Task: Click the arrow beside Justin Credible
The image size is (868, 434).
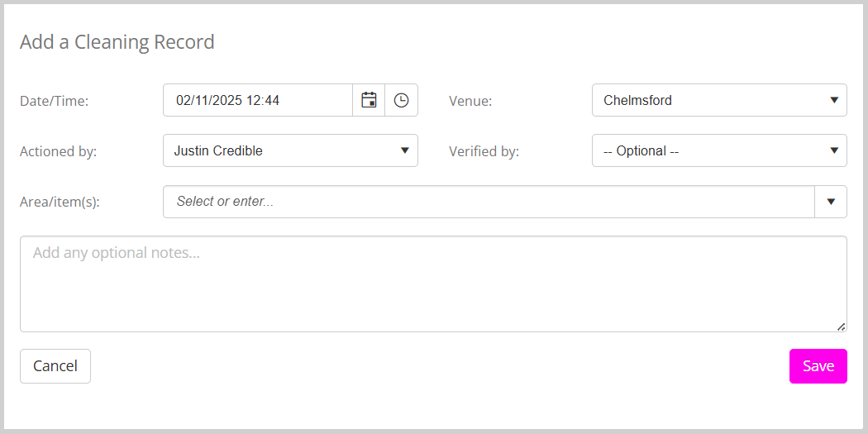Action: tap(404, 150)
